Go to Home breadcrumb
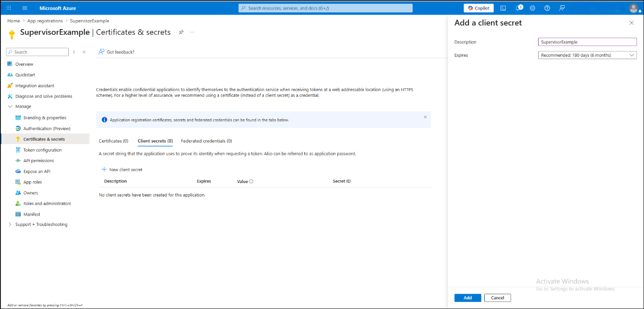644x309 pixels. pyautogui.click(x=14, y=21)
